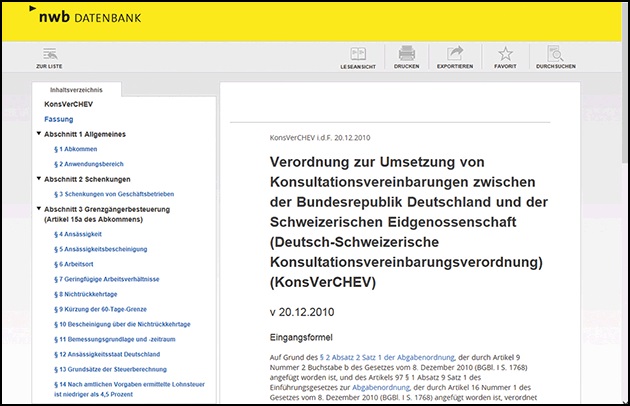630x406 pixels.
Task: Collapse Abschnitt 2 Schenkungen section
Action: coord(38,179)
